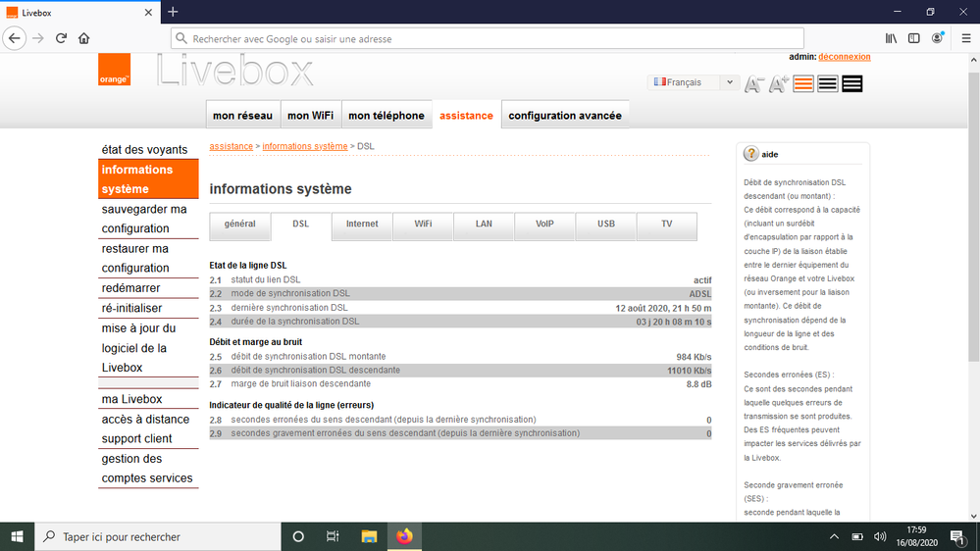Click the page vertical scrollbar
The height and width of the screenshot is (551, 980).
[973, 215]
